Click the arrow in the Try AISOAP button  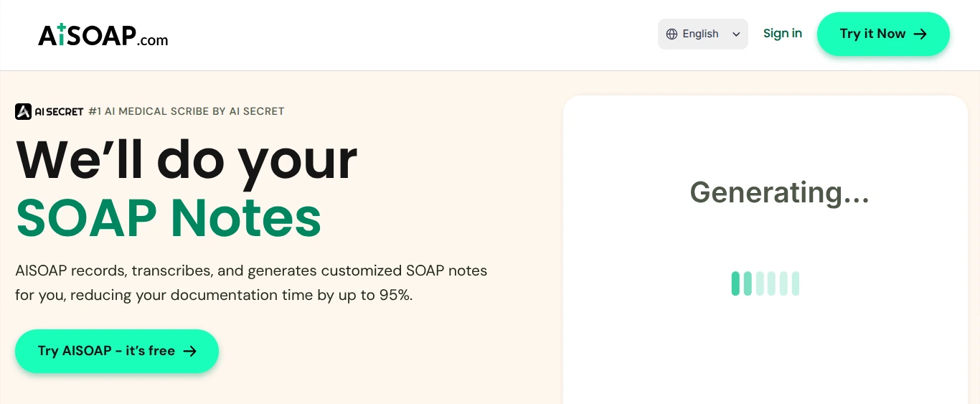tap(189, 351)
